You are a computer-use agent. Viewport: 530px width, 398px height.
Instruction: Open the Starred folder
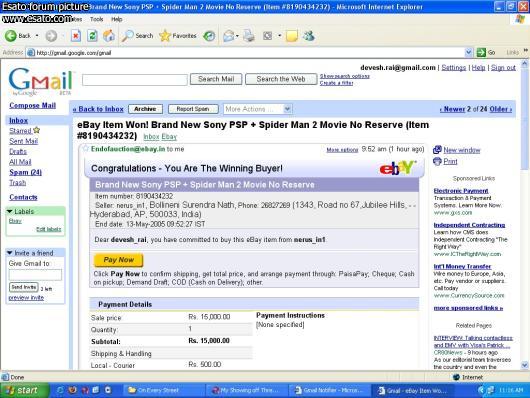click(x=20, y=131)
